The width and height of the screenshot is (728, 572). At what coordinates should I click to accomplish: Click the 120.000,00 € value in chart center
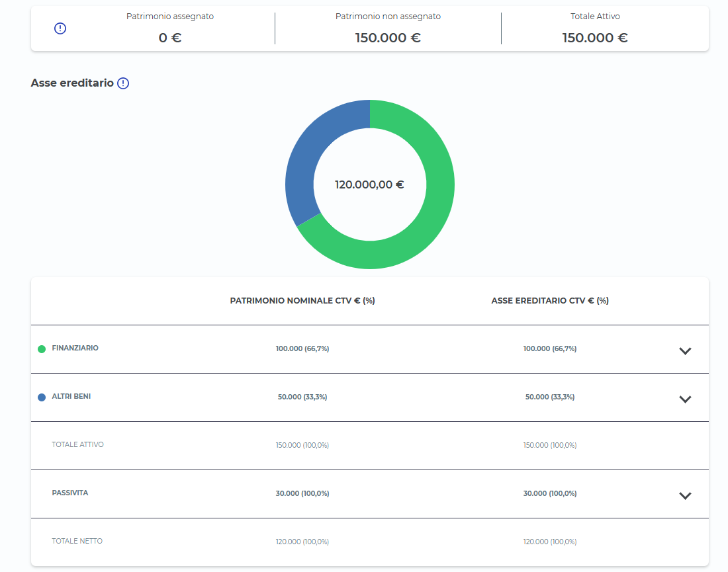[369, 184]
